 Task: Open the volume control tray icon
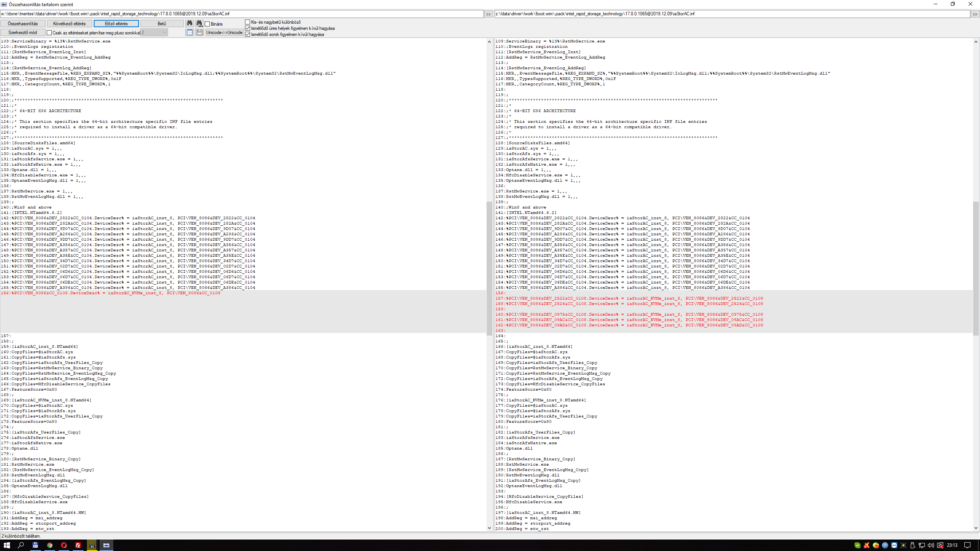(931, 545)
